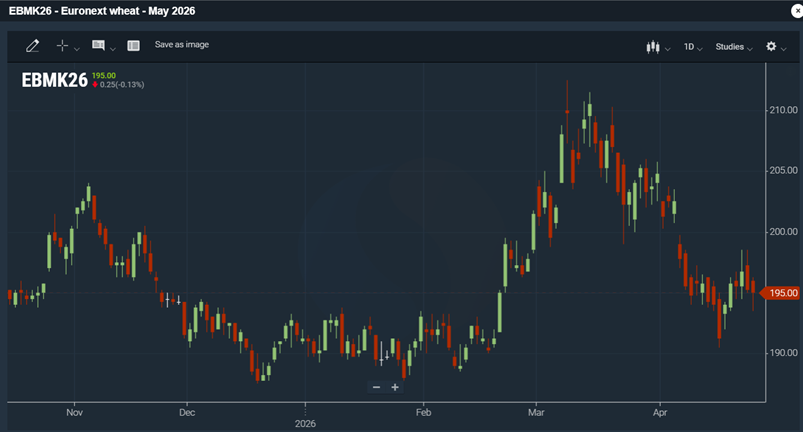The image size is (803, 432).
Task: Click the Nov date axis label
Action: coord(74,412)
